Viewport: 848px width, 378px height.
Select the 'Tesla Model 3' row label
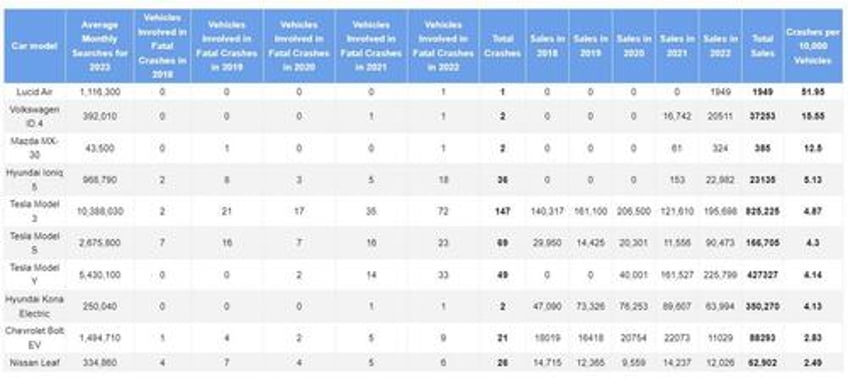coord(34,211)
